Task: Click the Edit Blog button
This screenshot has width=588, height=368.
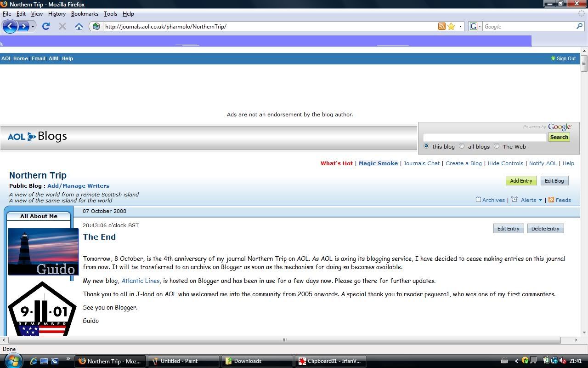Action: click(x=554, y=181)
